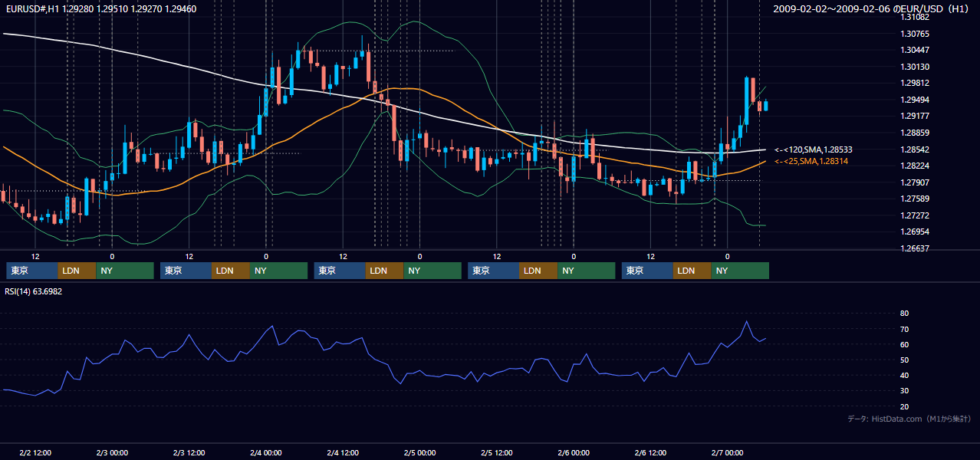Click the last blue candlestick at chart's right edge
The image size is (980, 460).
(x=765, y=106)
